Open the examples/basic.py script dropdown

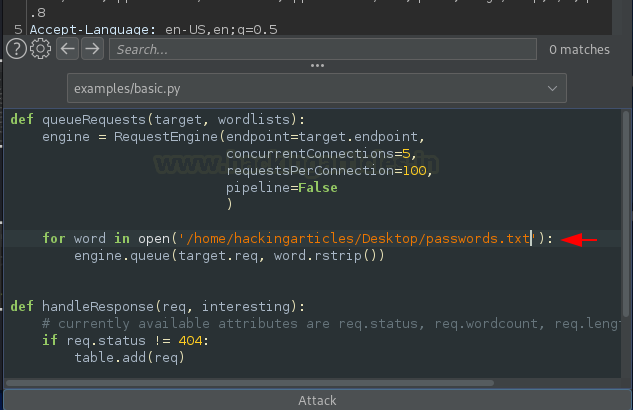click(317, 88)
